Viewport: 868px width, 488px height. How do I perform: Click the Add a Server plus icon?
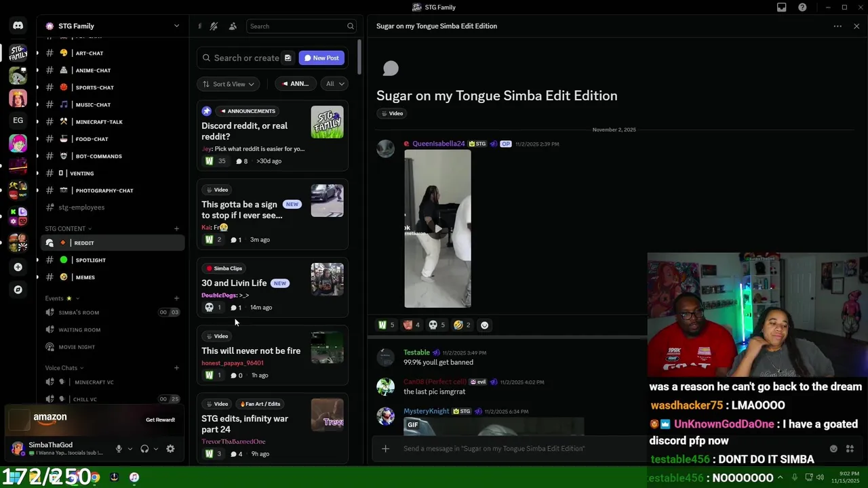tap(18, 267)
